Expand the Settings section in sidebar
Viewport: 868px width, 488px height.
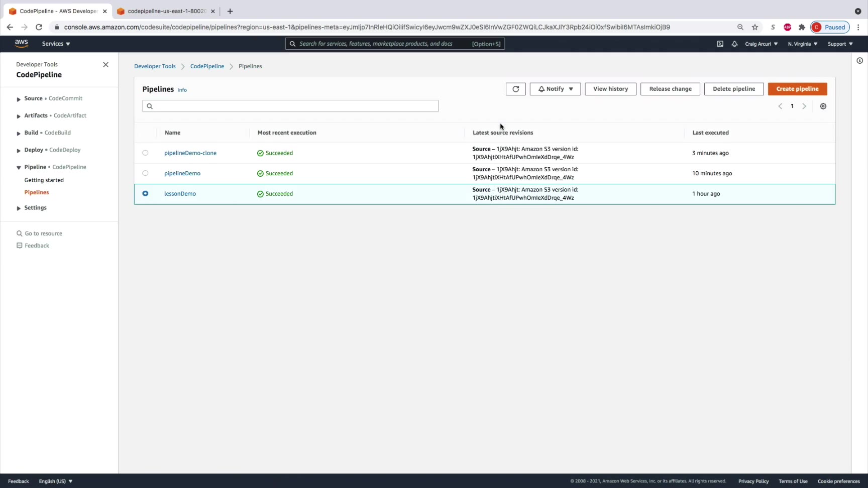point(19,208)
